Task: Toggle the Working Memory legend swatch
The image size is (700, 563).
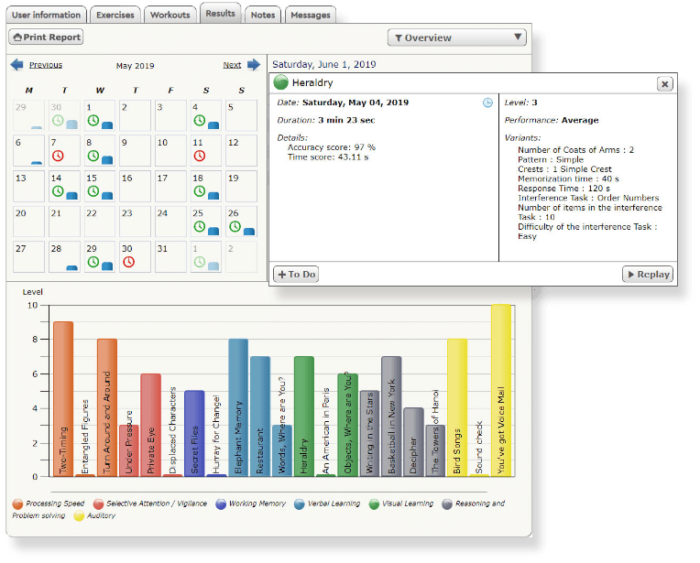Action: (221, 504)
